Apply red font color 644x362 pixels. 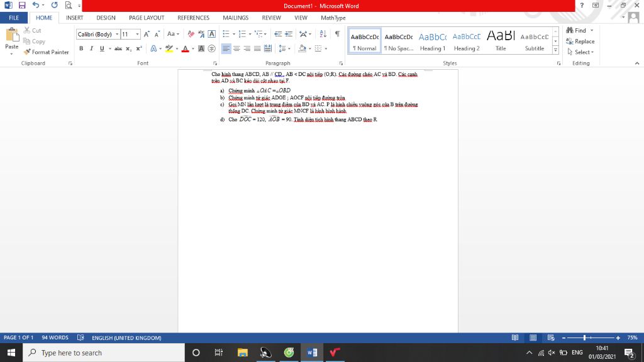pos(186,48)
